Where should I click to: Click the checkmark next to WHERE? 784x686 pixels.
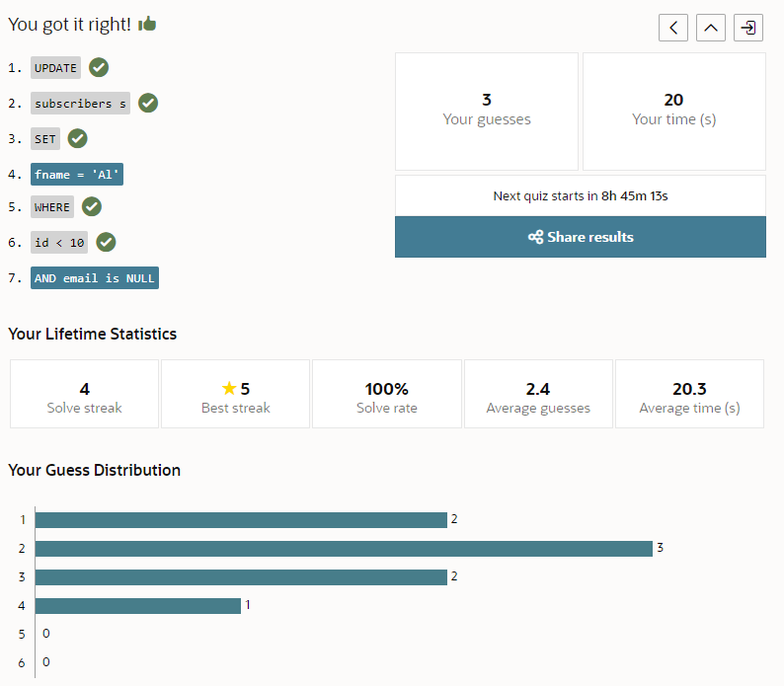[x=92, y=206]
